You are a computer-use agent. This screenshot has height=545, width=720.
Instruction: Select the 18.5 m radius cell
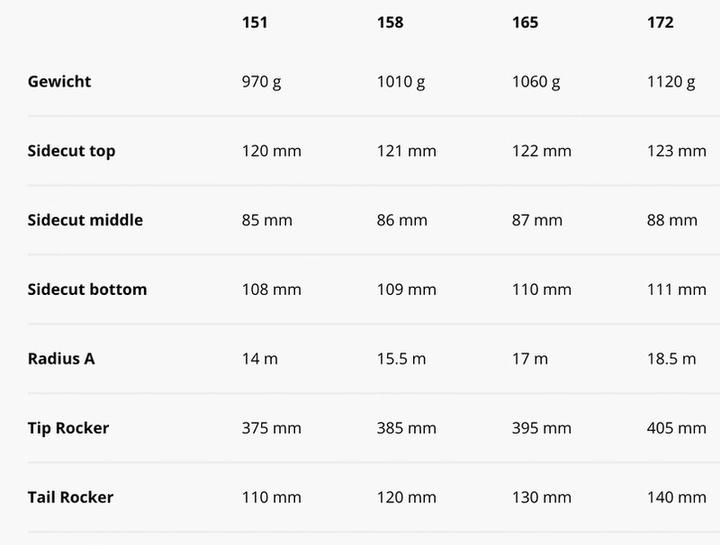tap(671, 358)
